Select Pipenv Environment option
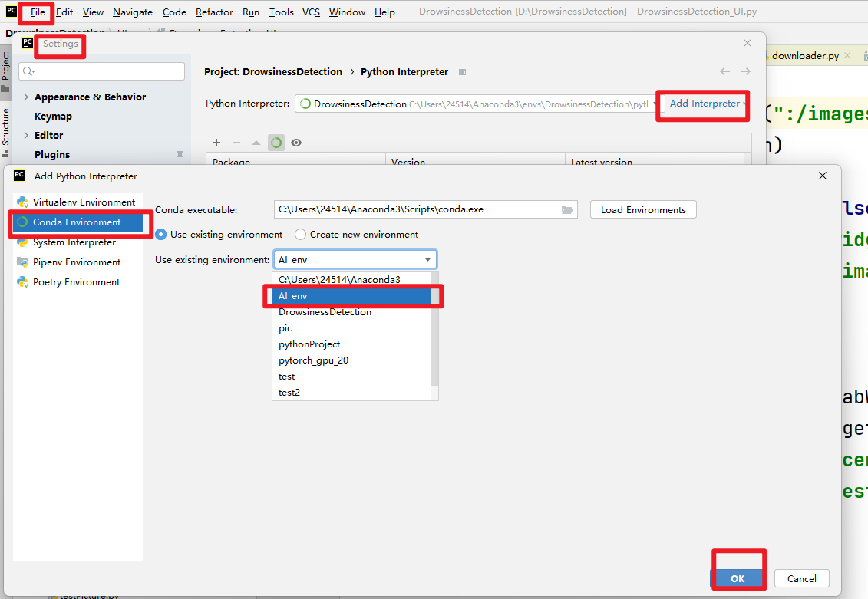Viewport: 868px width, 599px height. tap(78, 262)
